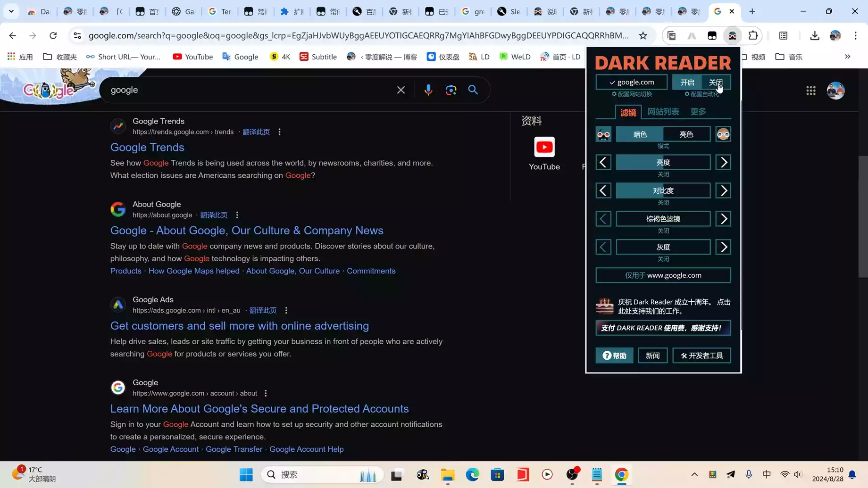Click the Google apps grid icon
This screenshot has width=868, height=488.
810,91
